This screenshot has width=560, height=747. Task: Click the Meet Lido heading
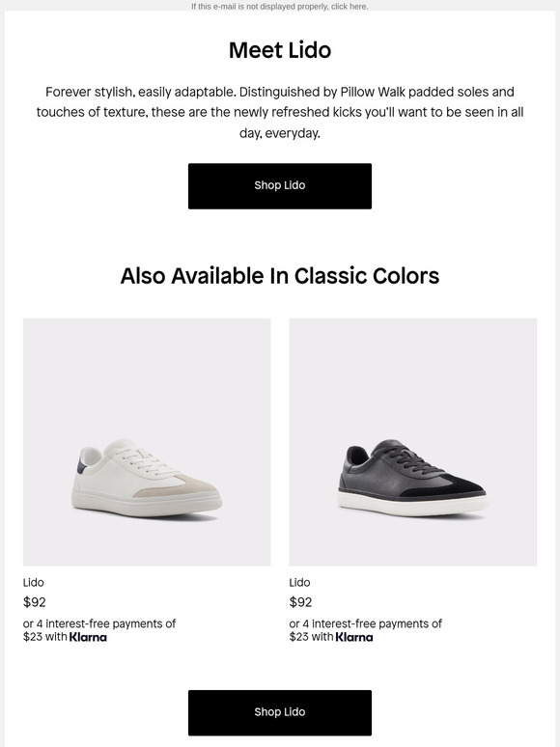[280, 50]
